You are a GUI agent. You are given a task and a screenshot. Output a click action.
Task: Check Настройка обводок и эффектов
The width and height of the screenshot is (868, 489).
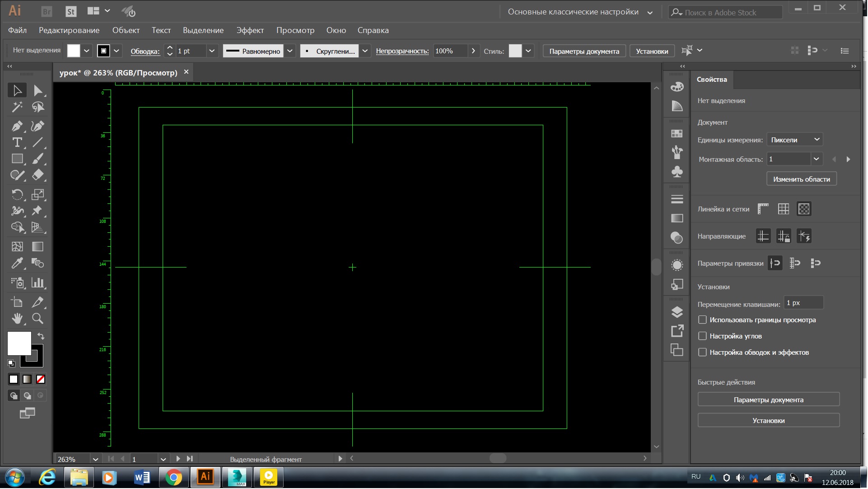click(702, 353)
